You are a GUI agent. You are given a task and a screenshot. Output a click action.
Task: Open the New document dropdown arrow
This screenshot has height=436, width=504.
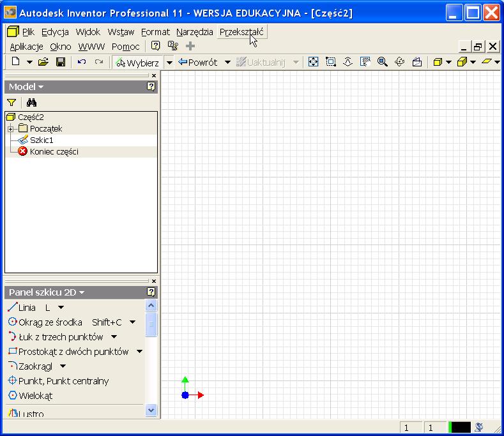(29, 62)
